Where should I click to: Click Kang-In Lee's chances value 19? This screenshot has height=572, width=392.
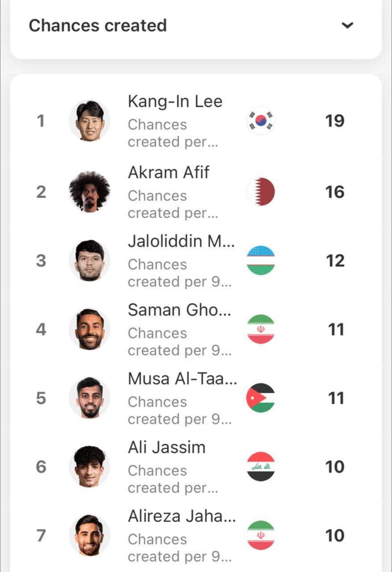pyautogui.click(x=335, y=121)
